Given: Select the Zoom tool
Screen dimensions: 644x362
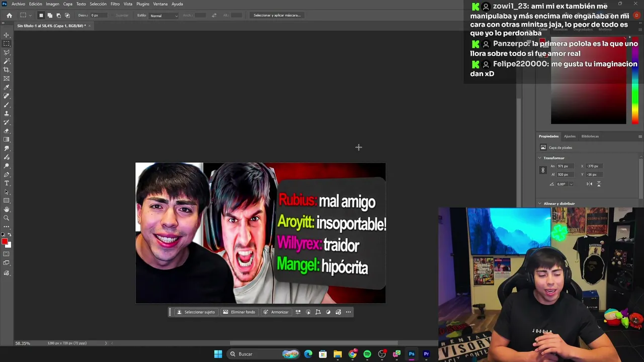Looking at the screenshot, I should 7,218.
